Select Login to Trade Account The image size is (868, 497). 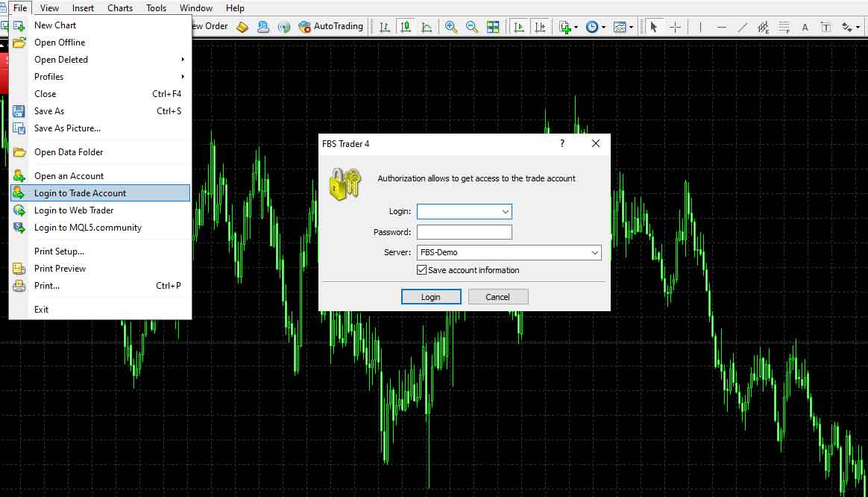[x=100, y=193]
